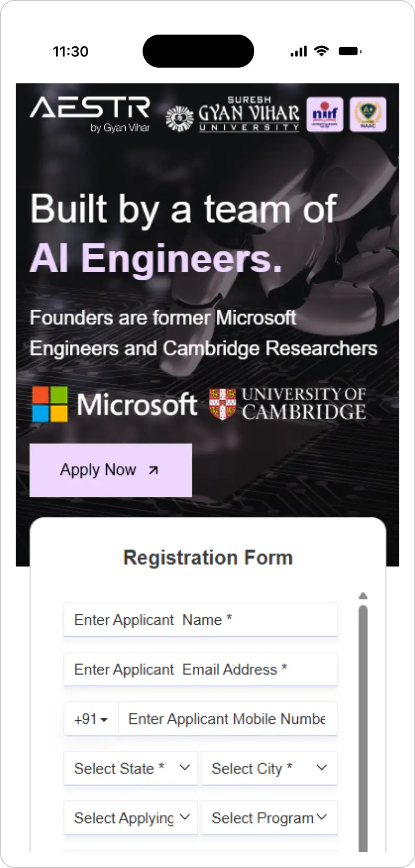This screenshot has height=868, width=415.
Task: Expand the Select City dropdown
Action: (x=269, y=768)
